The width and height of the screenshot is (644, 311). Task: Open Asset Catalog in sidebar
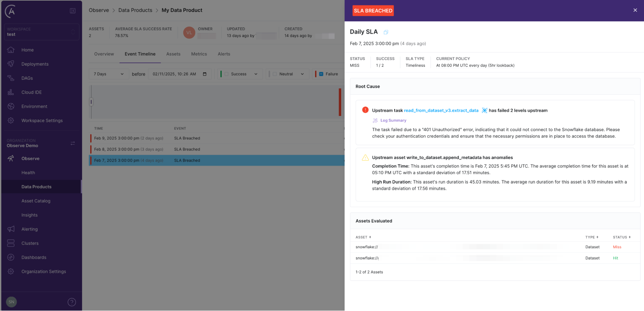click(36, 201)
